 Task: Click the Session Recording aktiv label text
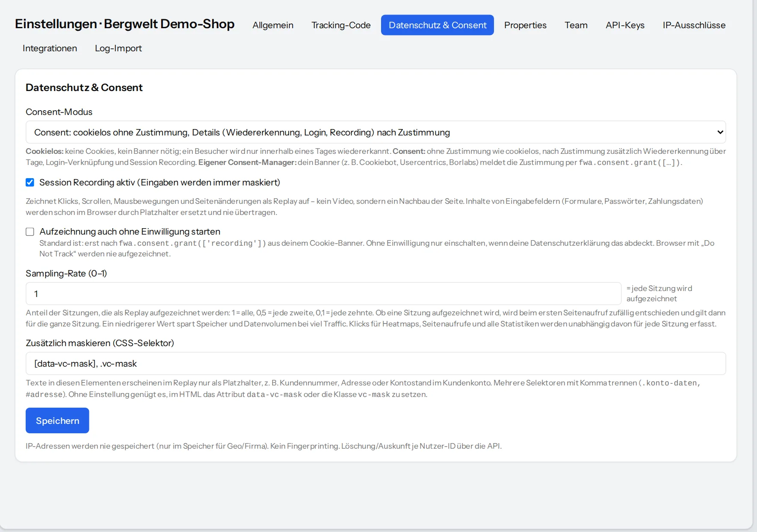click(x=160, y=182)
